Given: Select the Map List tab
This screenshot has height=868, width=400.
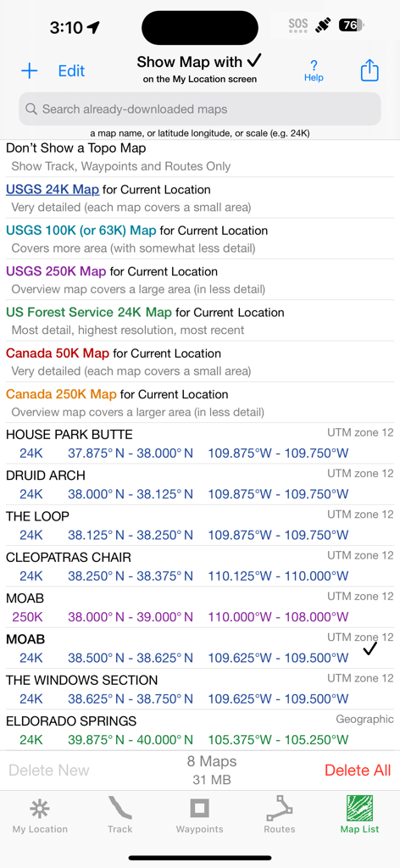Looking at the screenshot, I should 359,815.
